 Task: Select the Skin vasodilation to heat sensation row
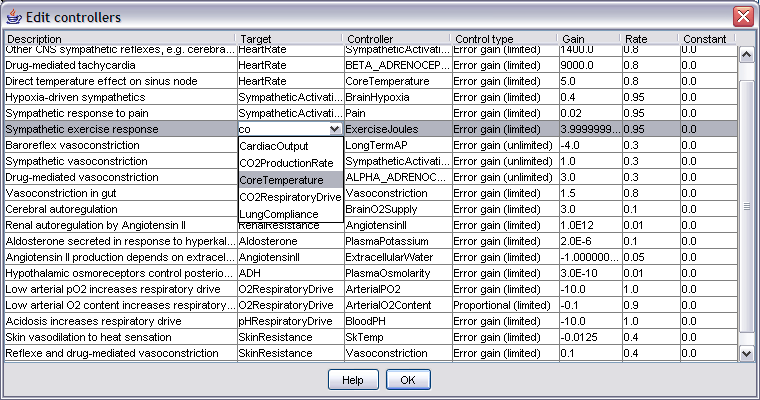(119, 337)
